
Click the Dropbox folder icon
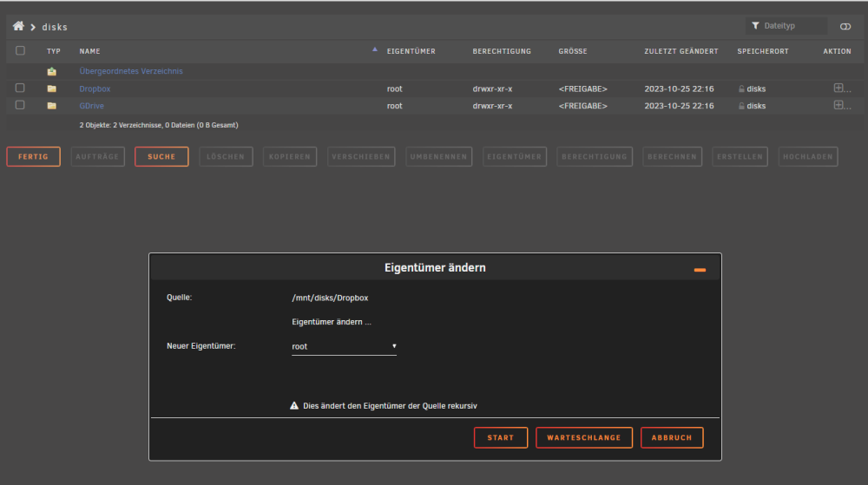(x=51, y=88)
